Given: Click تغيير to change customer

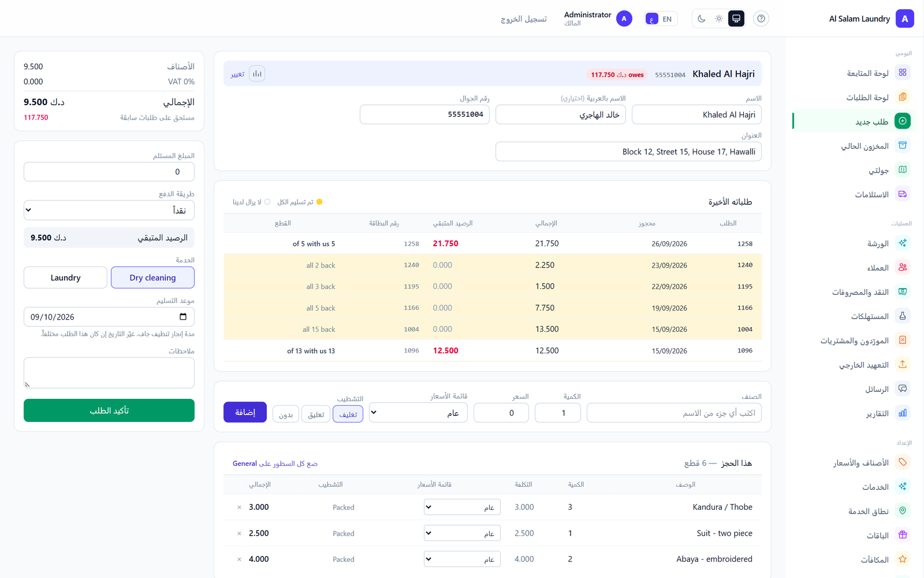Looking at the screenshot, I should (x=237, y=75).
